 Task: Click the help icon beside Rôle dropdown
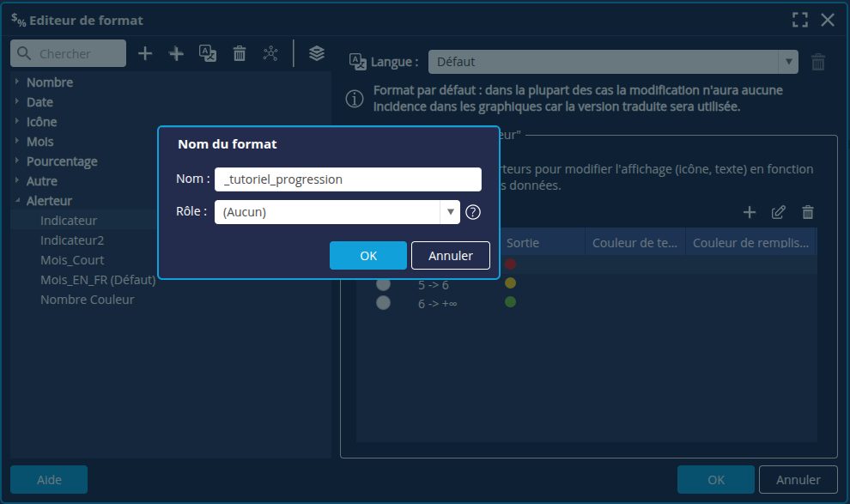472,212
